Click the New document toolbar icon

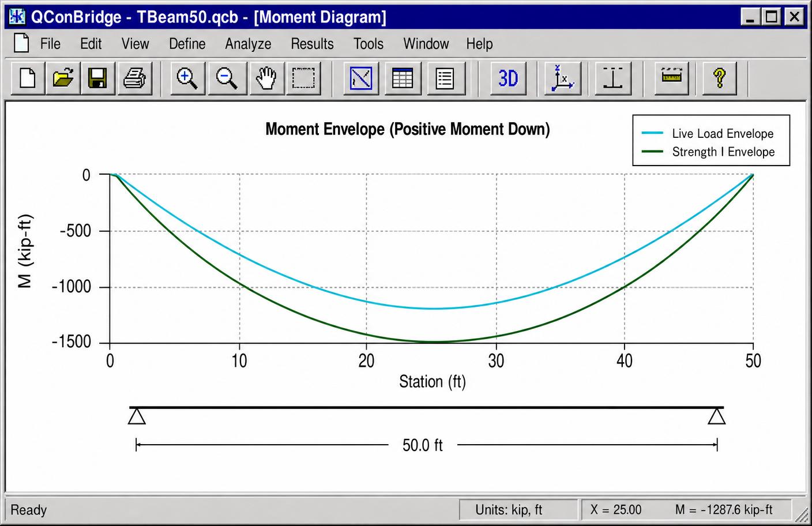pyautogui.click(x=28, y=78)
